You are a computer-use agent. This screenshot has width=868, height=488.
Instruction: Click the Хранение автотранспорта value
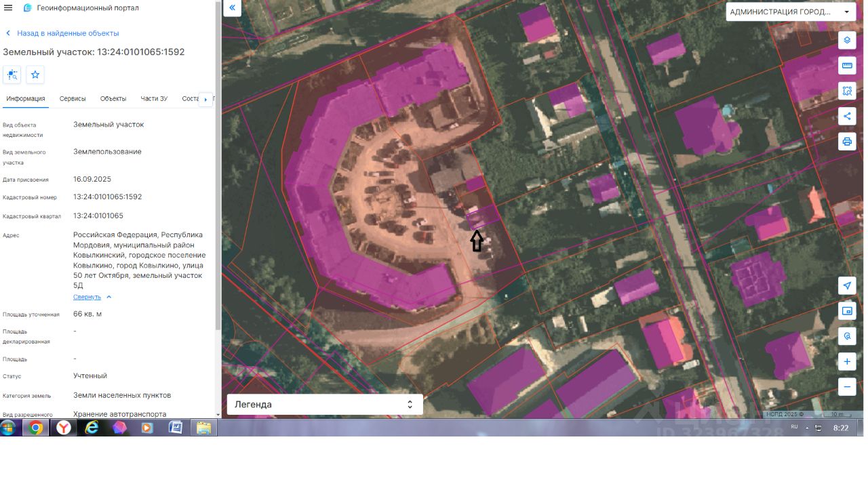click(x=120, y=414)
